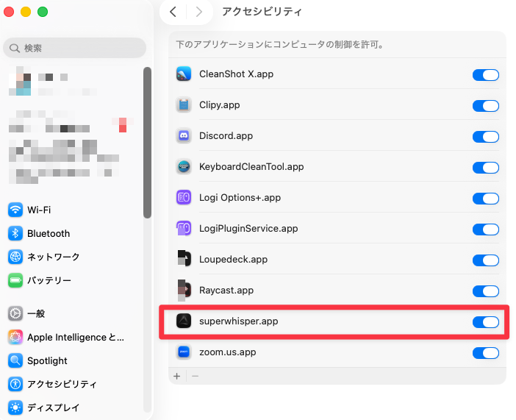516x420 pixels.
Task: Click the ディスプレイ sun icon
Action: coord(15,407)
